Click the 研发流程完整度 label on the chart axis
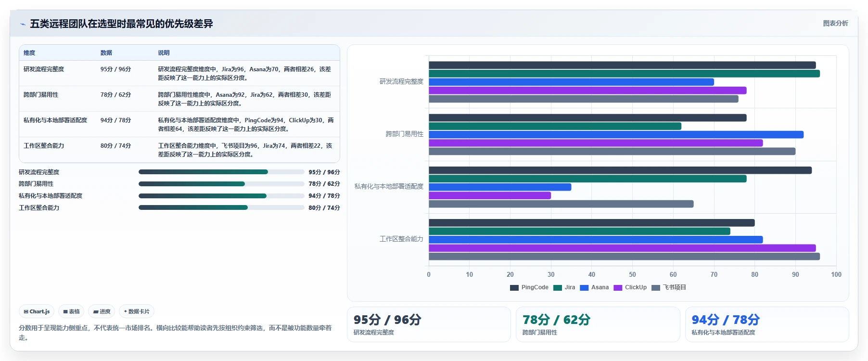 [x=401, y=82]
